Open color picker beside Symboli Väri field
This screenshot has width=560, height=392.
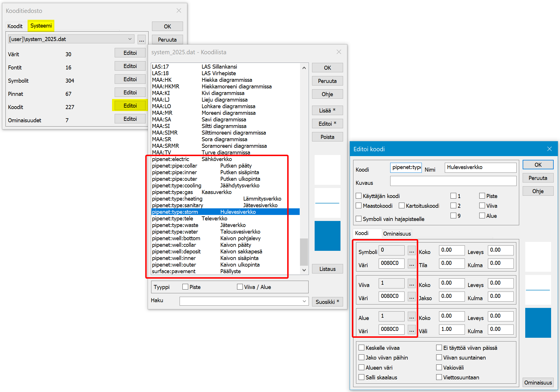411,264
